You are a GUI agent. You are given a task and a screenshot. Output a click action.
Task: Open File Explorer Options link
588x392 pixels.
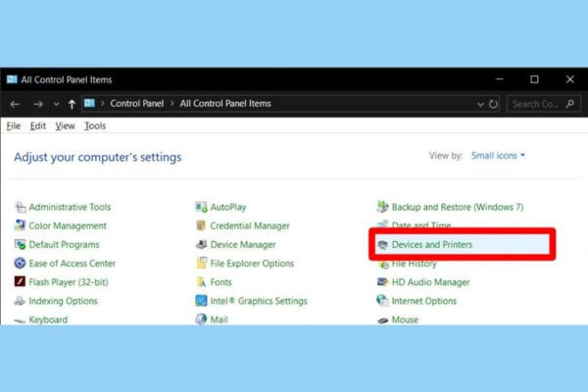[252, 264]
